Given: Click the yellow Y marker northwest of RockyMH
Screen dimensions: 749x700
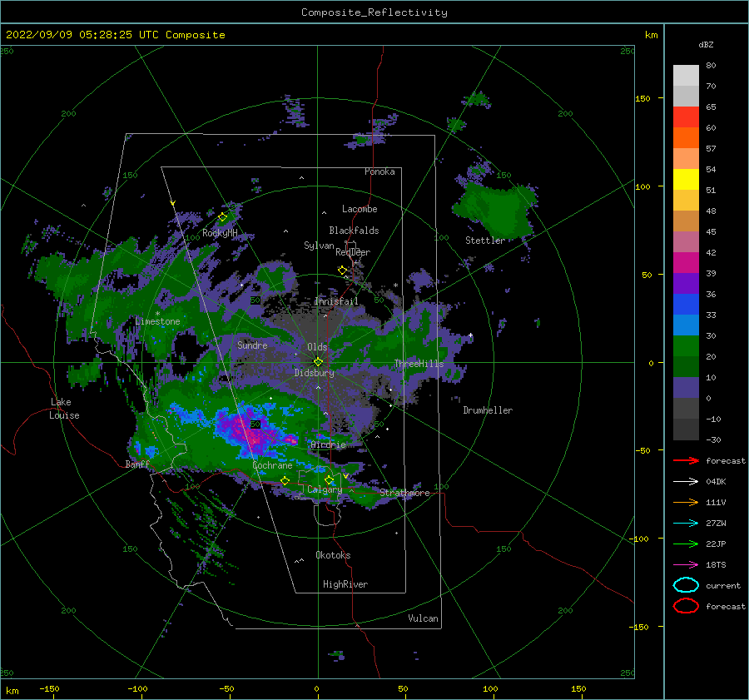Looking at the screenshot, I should pyautogui.click(x=173, y=203).
